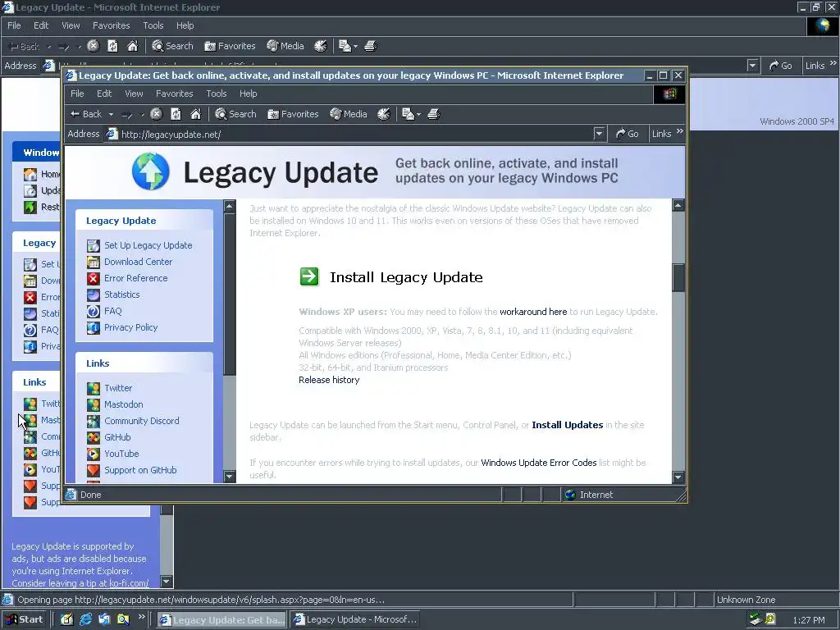Click Support on GitHub heart icon
The height and width of the screenshot is (630, 840).
pos(94,470)
